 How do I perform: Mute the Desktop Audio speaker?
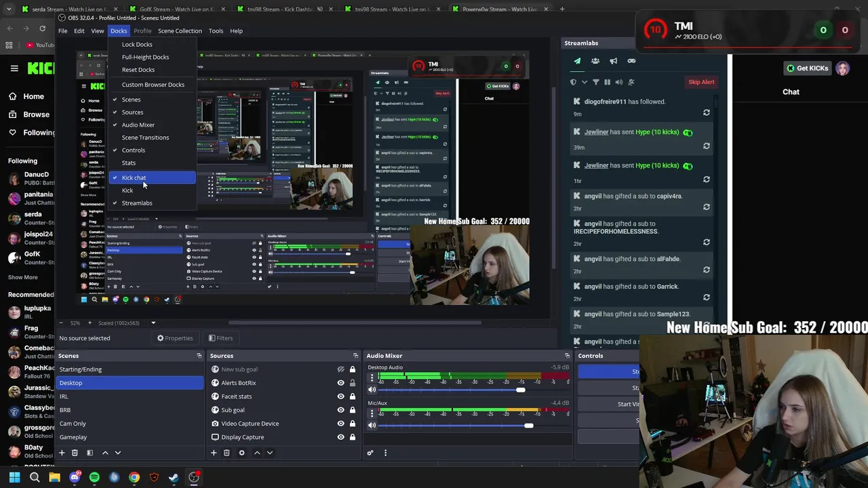(372, 390)
